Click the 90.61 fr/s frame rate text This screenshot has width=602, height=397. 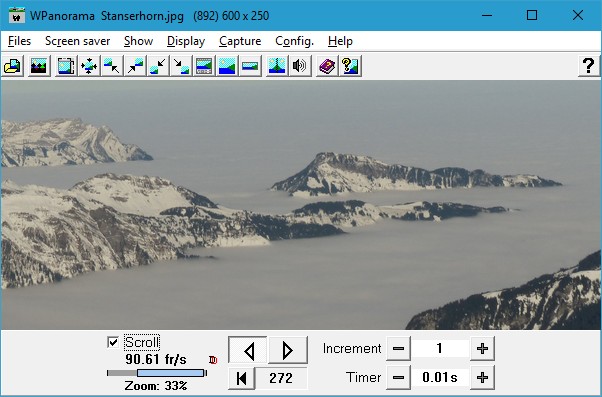coord(156,360)
